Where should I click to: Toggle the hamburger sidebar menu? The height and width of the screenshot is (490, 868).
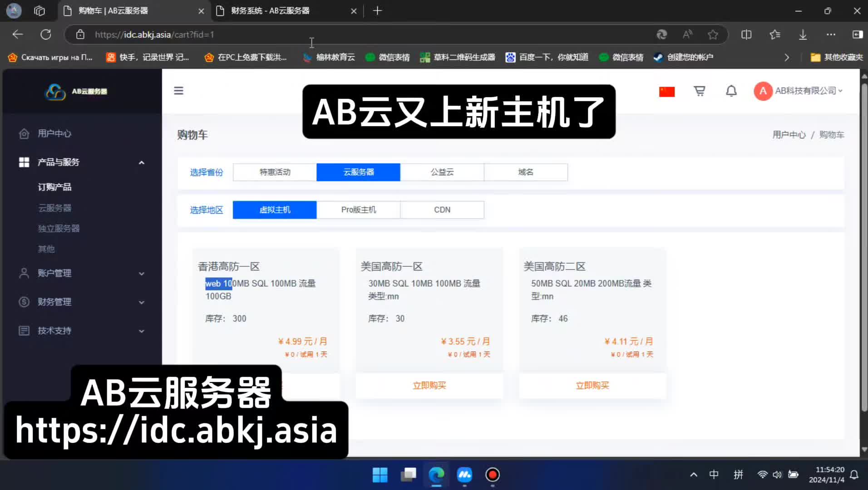(179, 91)
